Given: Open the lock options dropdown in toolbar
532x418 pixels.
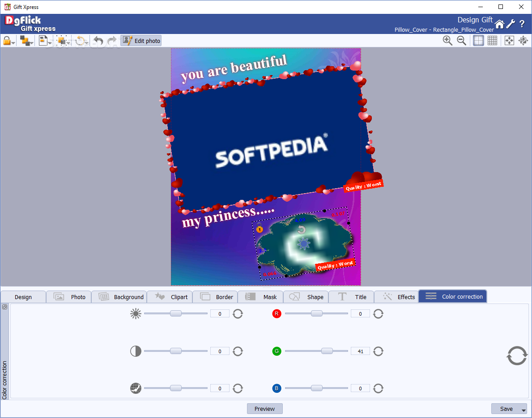Looking at the screenshot, I should click(x=9, y=41).
